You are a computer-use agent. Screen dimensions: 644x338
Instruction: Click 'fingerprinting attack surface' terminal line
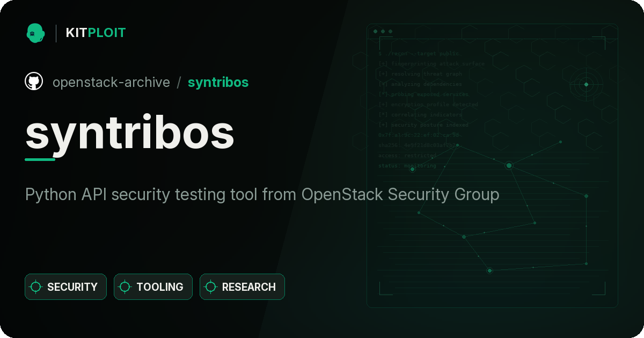point(431,64)
